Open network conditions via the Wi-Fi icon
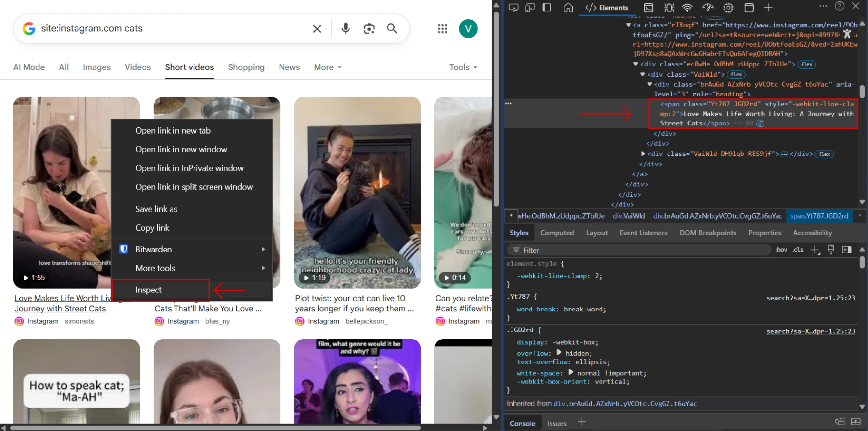 click(x=687, y=7)
